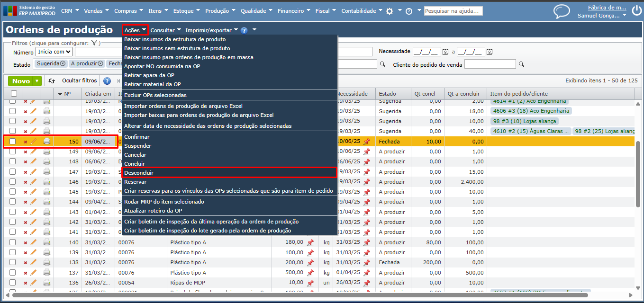Click the Ocultar filtros button

coord(79,81)
